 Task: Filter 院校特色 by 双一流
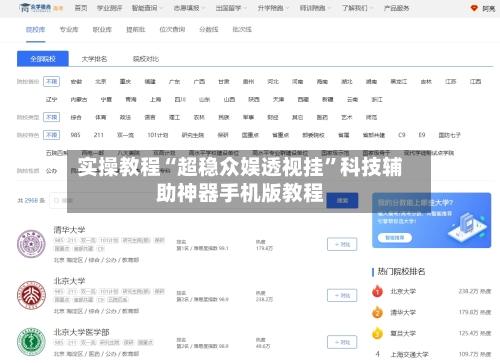click(x=125, y=135)
